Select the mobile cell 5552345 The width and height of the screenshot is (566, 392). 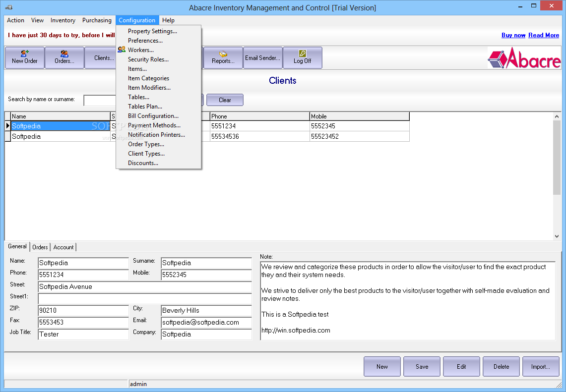(x=360, y=126)
